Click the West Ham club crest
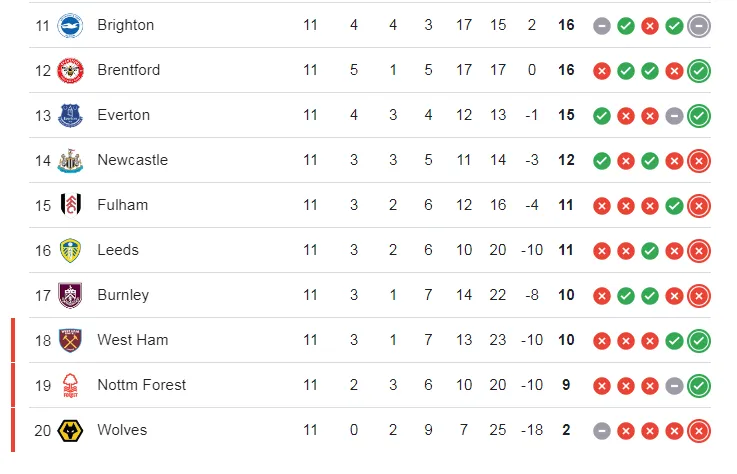Screen dimensions: 737x474 pyautogui.click(x=70, y=340)
